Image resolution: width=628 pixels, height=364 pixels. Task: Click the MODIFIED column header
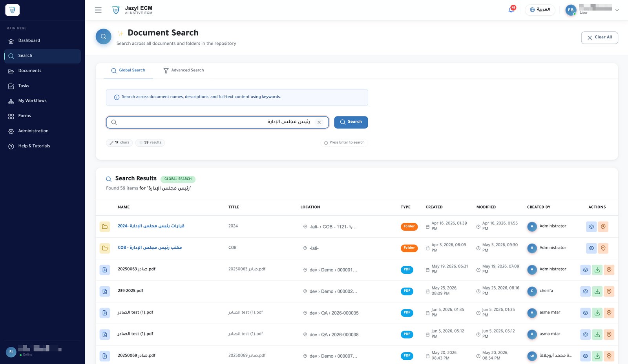pos(486,207)
